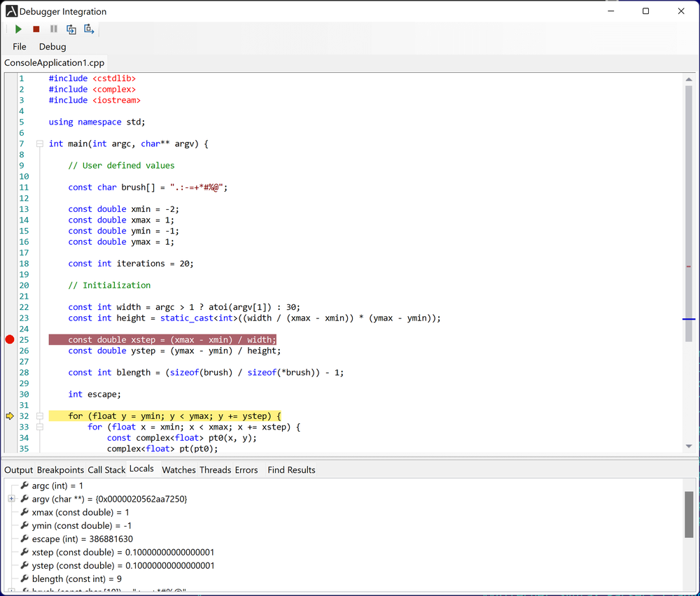Click the Step Into toolbar icon

point(71,29)
